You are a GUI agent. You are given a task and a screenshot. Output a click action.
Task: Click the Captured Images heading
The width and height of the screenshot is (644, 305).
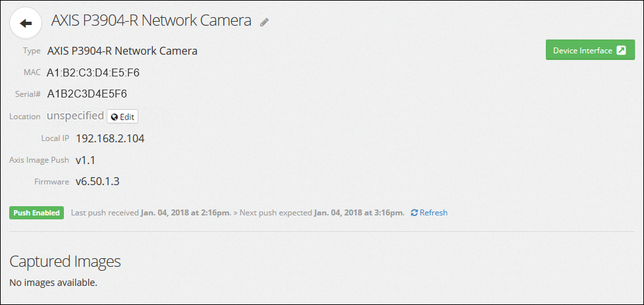coord(65,262)
